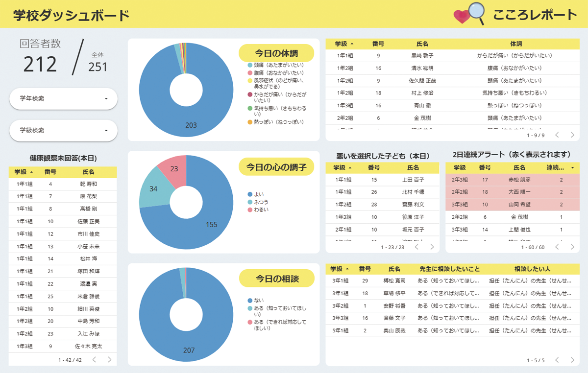This screenshot has height=373, width=588.
Task: Next page in 2日連続アラート table
Action: 572,247
